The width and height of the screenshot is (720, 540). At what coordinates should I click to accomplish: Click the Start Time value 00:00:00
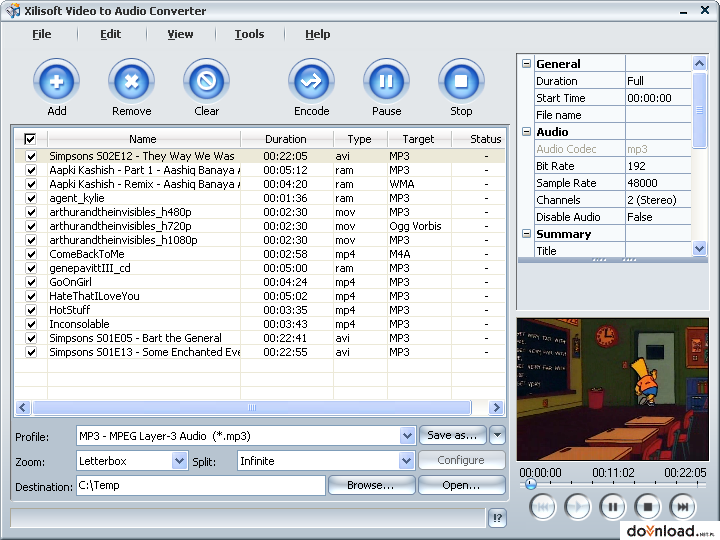658,98
